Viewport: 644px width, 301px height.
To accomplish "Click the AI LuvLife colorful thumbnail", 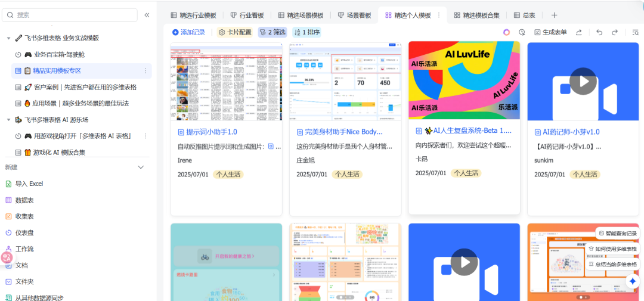I will click(x=465, y=80).
